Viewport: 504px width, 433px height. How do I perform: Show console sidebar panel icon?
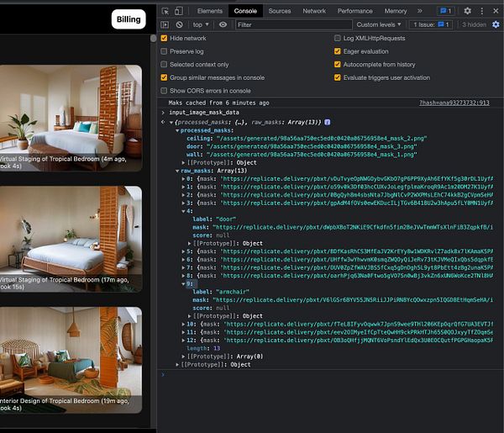165,24
